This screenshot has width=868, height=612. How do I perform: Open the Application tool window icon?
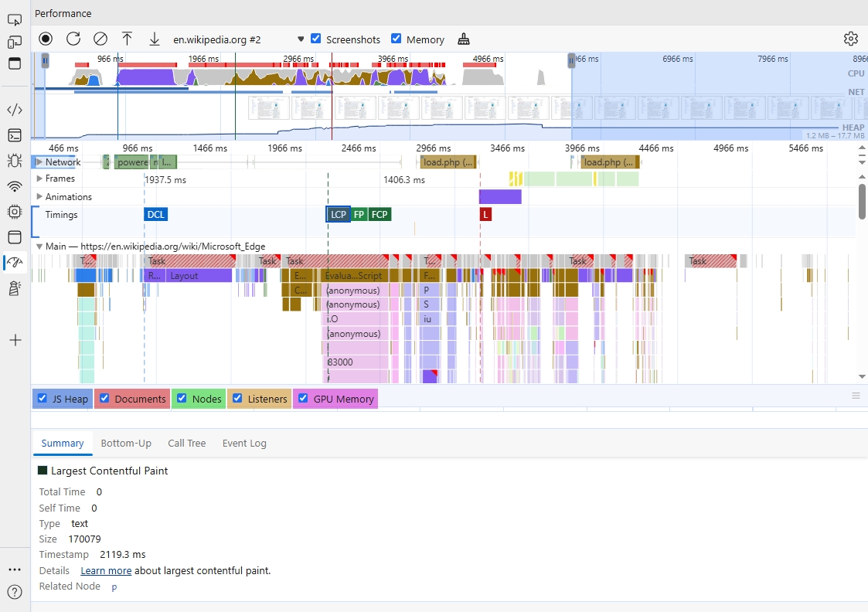pos(15,237)
